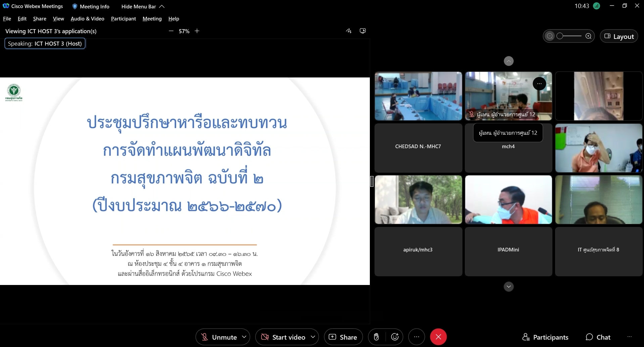Click the shared screen view icon

coord(363,31)
